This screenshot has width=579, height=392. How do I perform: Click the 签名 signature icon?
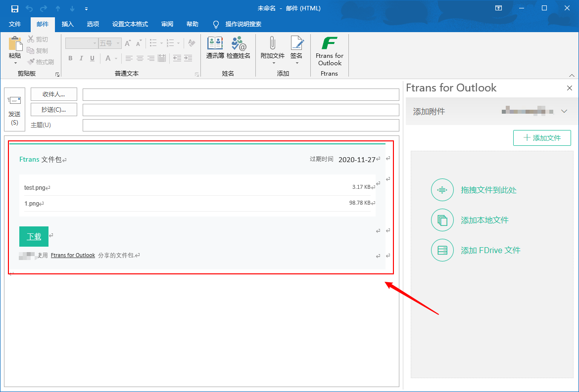(x=296, y=44)
